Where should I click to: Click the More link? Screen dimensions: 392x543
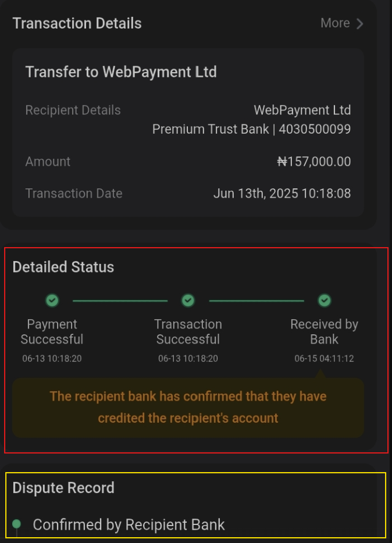pos(335,23)
